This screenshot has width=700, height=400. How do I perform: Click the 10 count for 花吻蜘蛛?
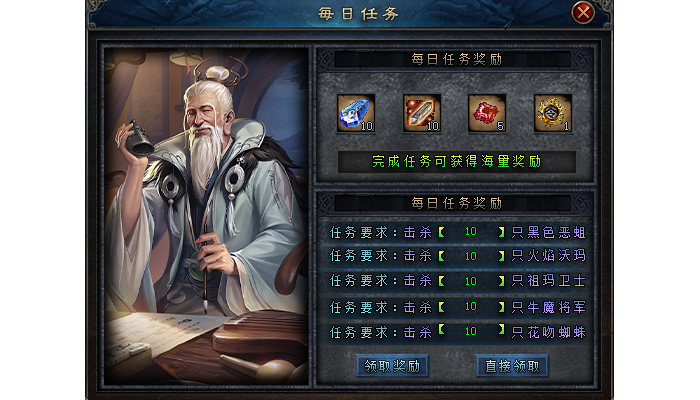[x=471, y=331]
